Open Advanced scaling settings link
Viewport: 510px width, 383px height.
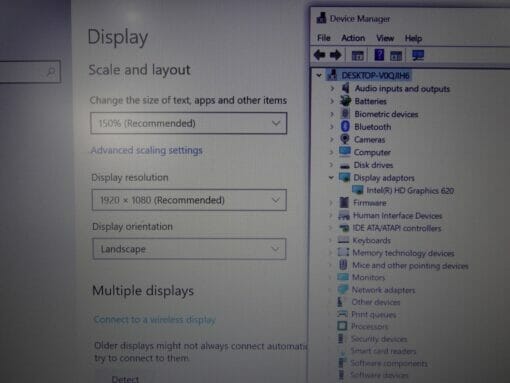click(x=146, y=150)
